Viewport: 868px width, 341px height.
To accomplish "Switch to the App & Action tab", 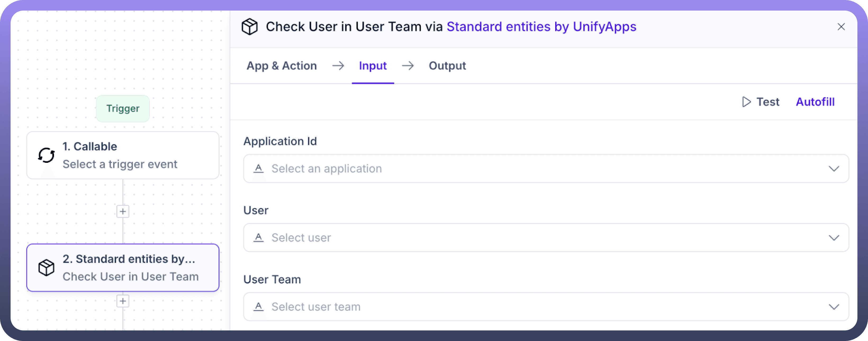I will [x=281, y=66].
